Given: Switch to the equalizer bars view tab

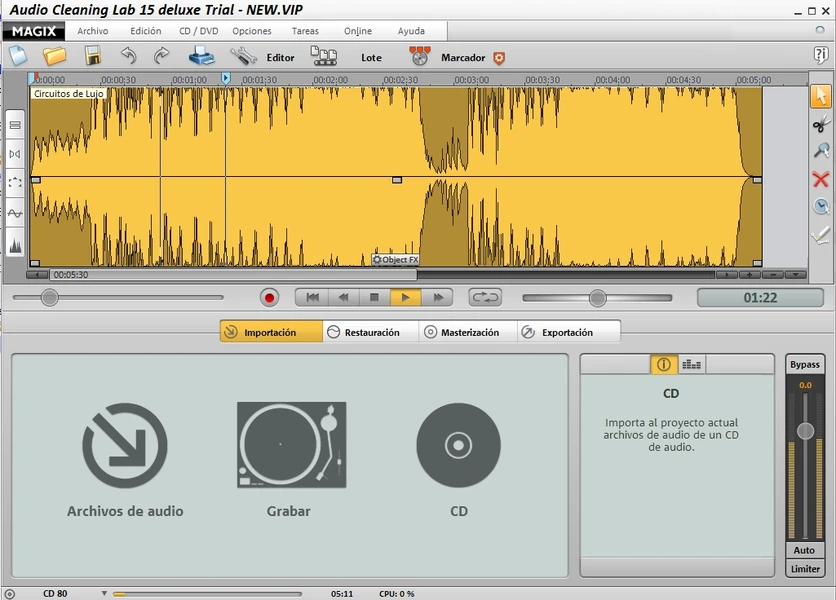Looking at the screenshot, I should [x=692, y=364].
